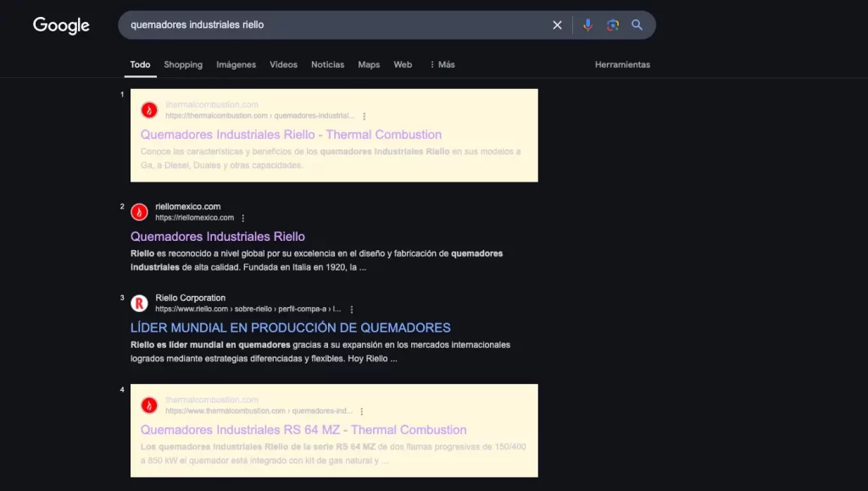Viewport: 868px width, 491px height.
Task: Click Riello Corporation site name
Action: [190, 298]
